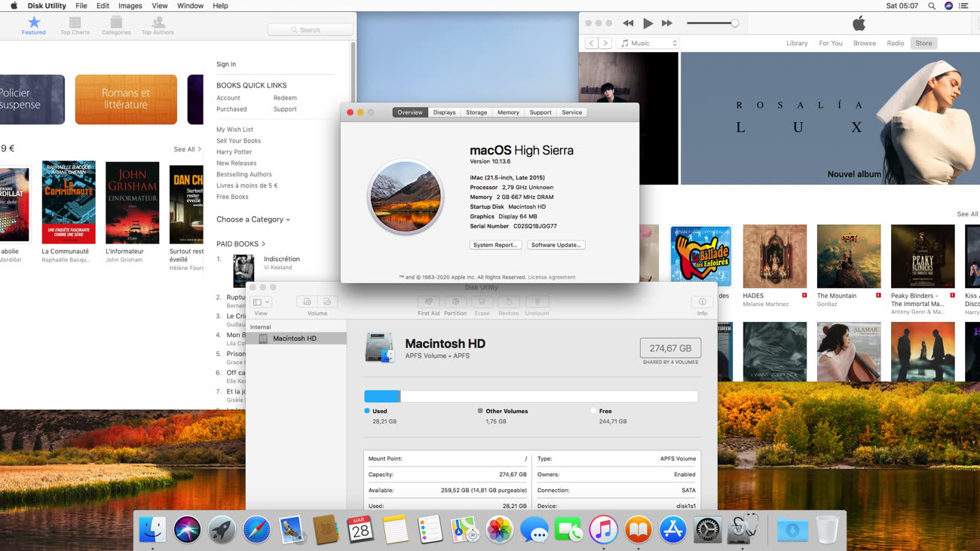Image resolution: width=980 pixels, height=551 pixels.
Task: Click the Partition icon in Disk Utility
Action: (455, 302)
